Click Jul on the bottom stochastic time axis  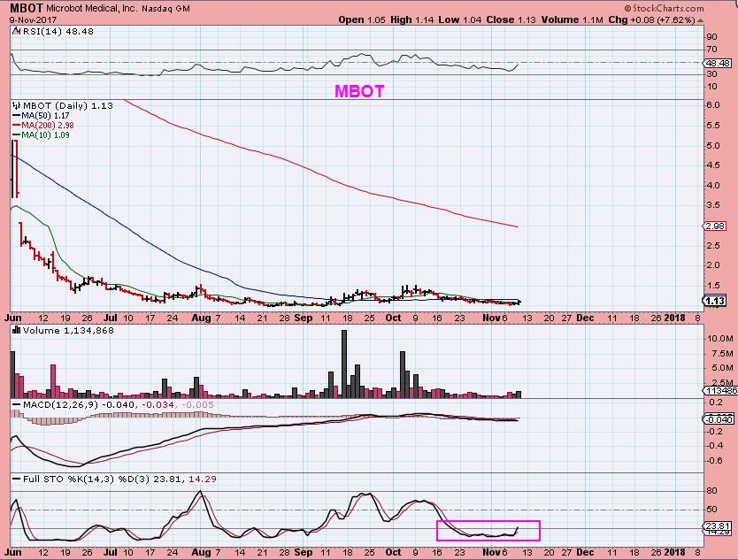[110, 552]
